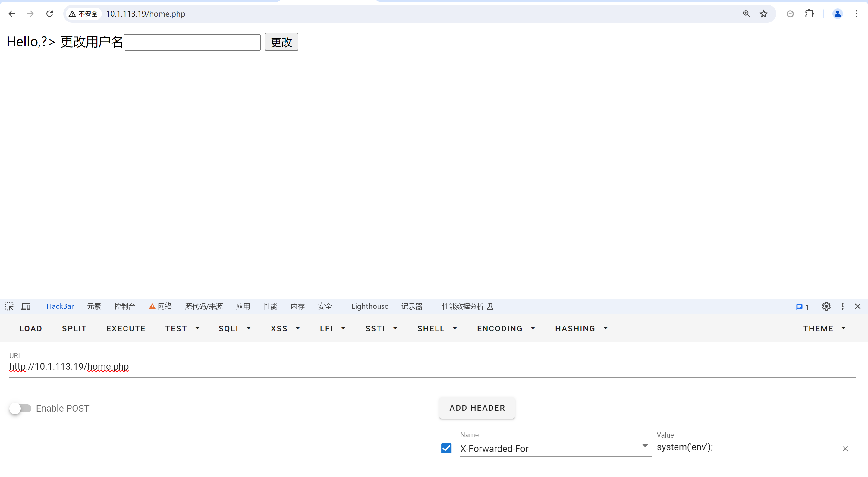Open the DevTools issues counter
This screenshot has height=477, width=868.
[x=802, y=307]
